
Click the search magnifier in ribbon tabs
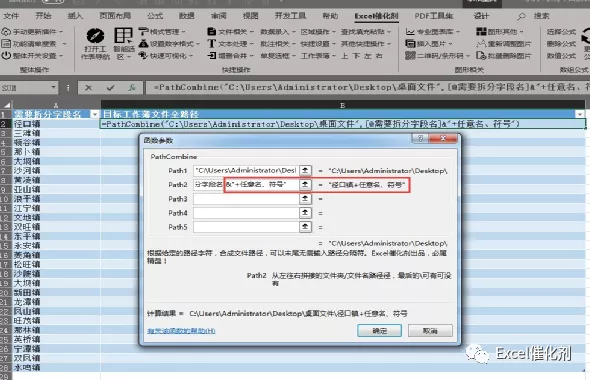(521, 16)
